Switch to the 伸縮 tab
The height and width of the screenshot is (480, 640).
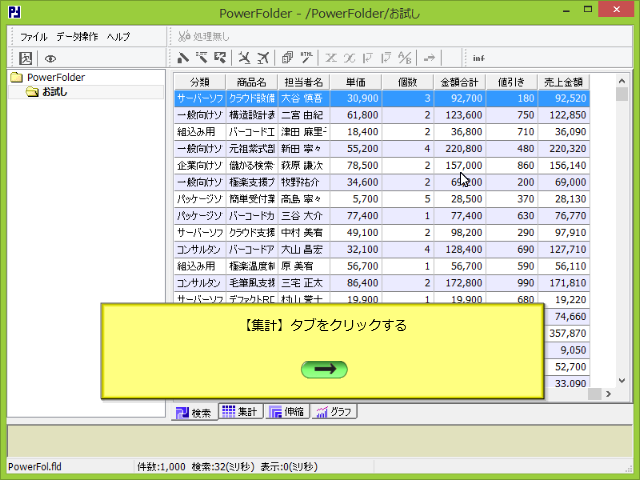tap(287, 411)
